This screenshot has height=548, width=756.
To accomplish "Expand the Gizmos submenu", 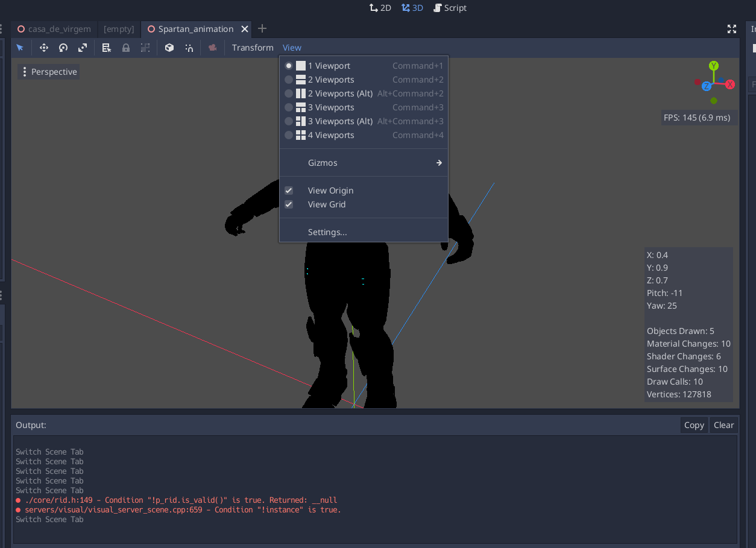I will [x=323, y=162].
